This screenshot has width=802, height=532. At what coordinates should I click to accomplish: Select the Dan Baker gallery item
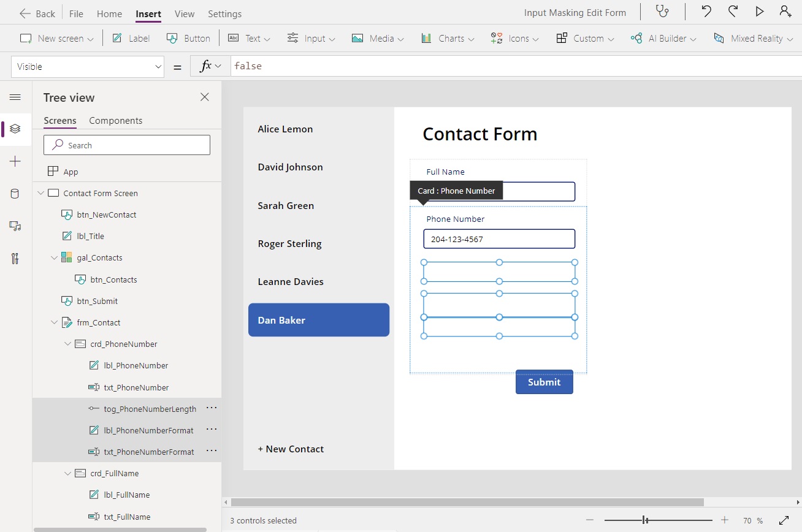(318, 319)
